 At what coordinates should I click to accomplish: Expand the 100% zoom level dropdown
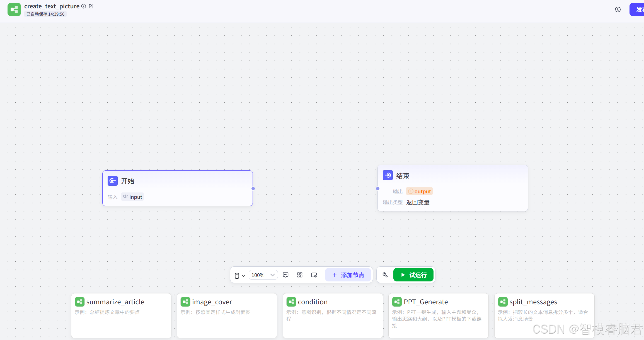(x=263, y=275)
